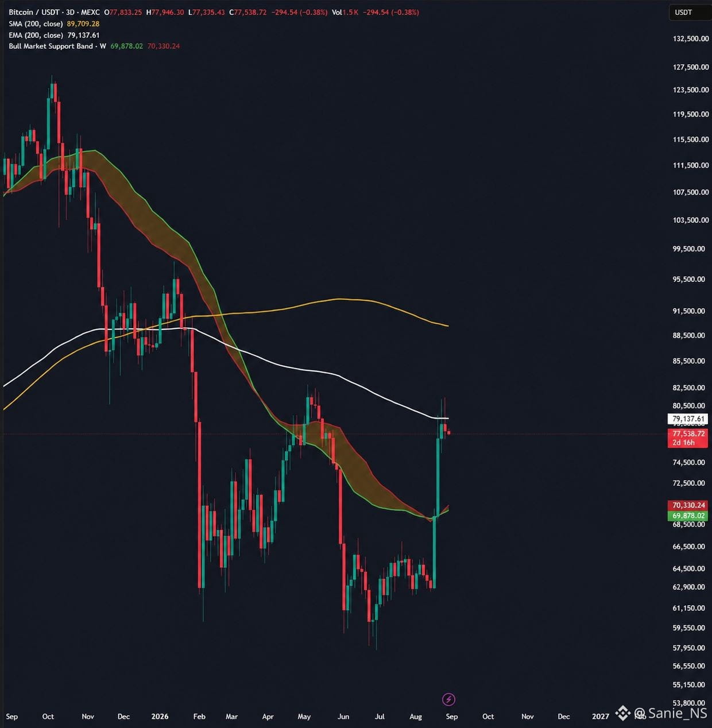Click the Vol 1.5 K value in header
712x728 pixels.
coord(345,12)
